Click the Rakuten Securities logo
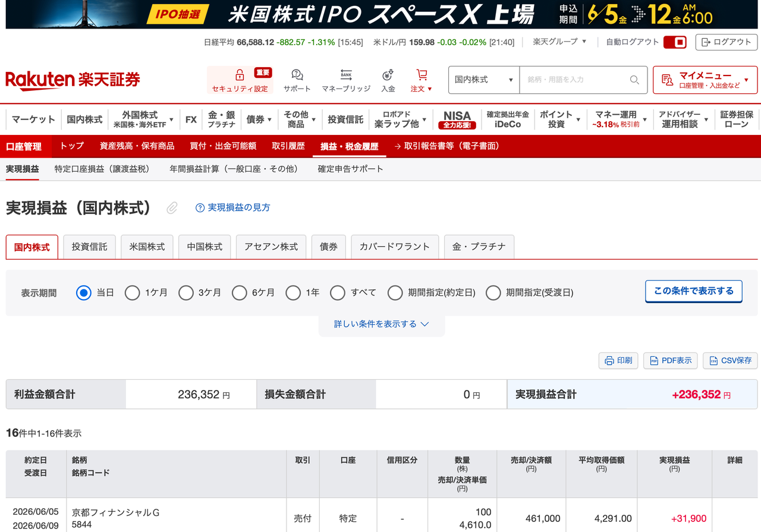This screenshot has width=761, height=532. tap(73, 79)
